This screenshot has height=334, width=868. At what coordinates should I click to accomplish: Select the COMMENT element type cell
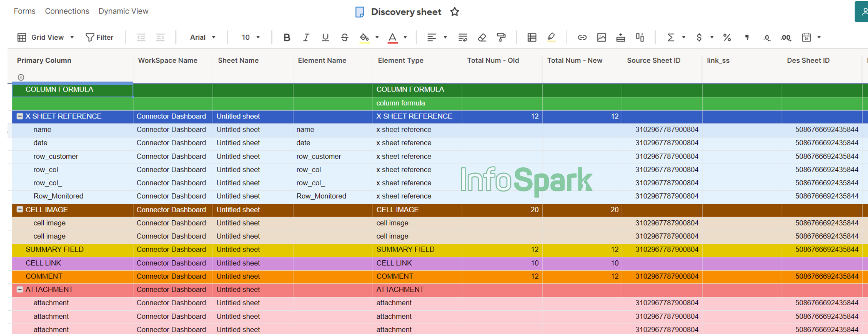417,276
